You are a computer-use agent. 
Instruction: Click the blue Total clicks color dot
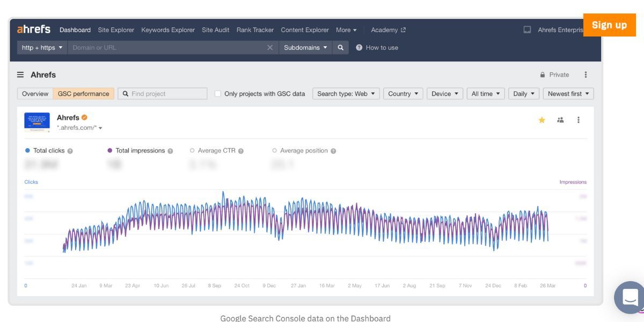tap(27, 150)
